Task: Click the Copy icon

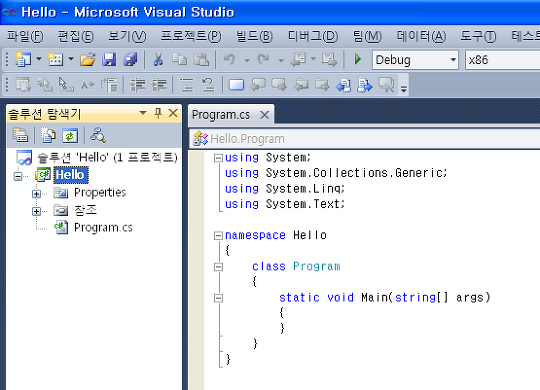Action: (179, 60)
